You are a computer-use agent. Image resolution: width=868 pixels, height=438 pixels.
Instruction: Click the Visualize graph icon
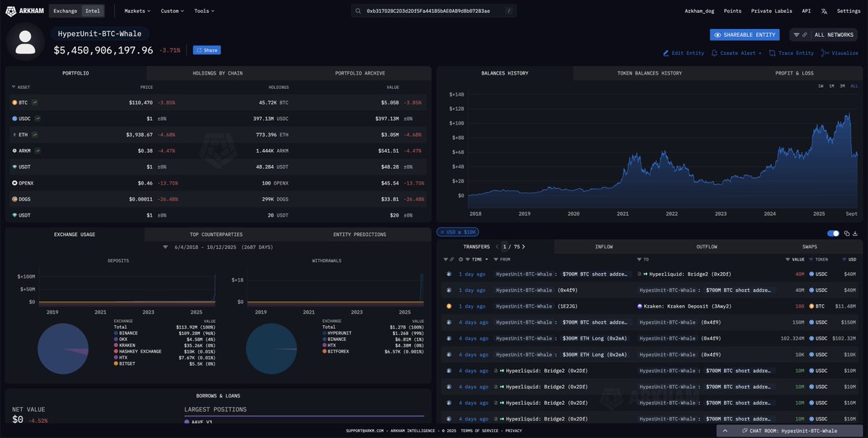coord(824,53)
